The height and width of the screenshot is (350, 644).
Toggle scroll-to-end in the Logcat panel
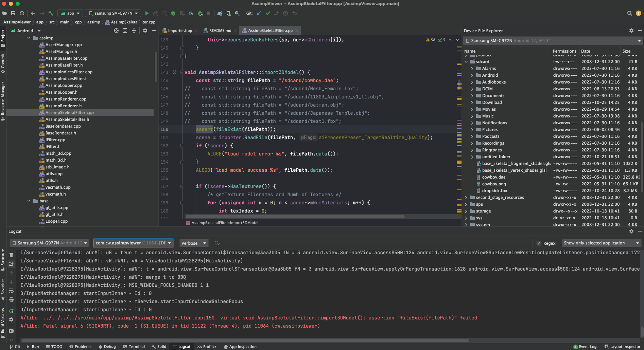[x=11, y=264]
